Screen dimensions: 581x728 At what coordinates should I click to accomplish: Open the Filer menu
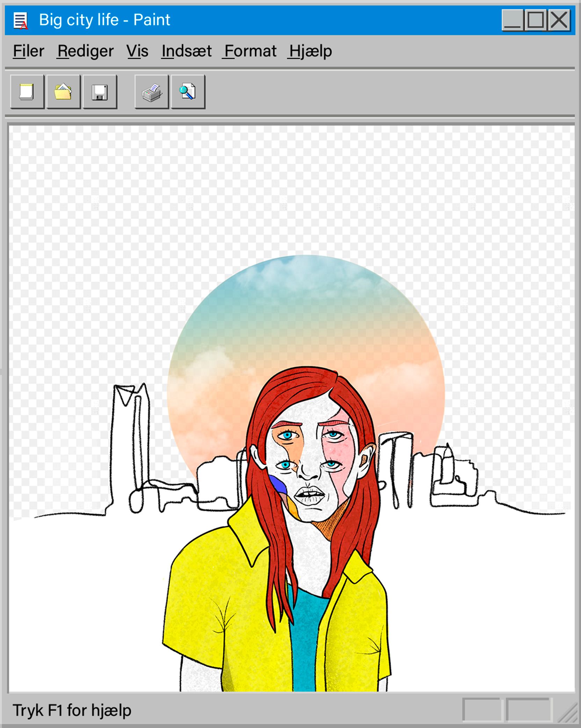click(x=29, y=51)
